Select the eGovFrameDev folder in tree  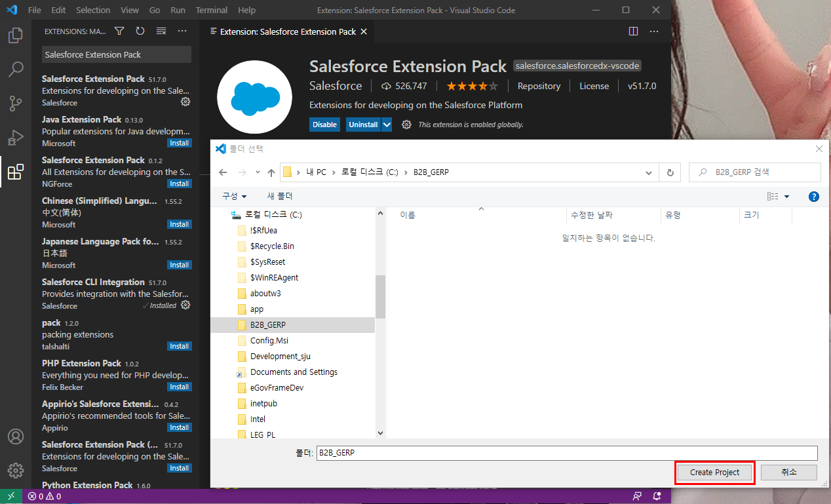point(277,387)
